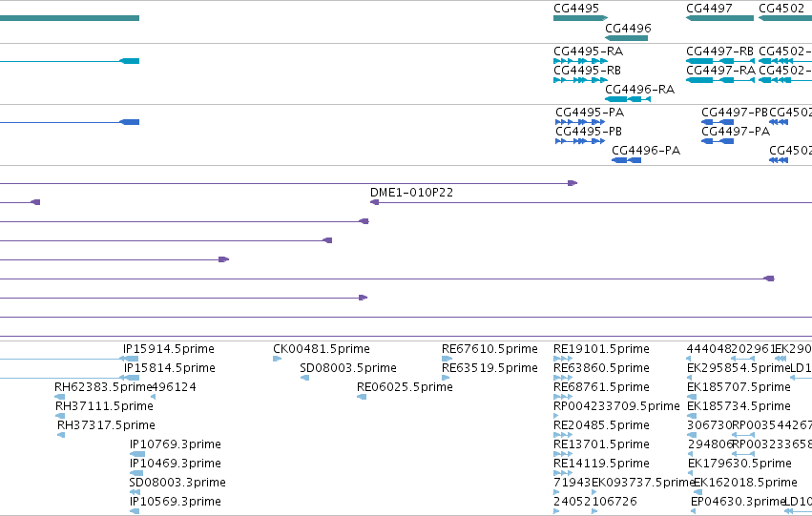Viewport: 812px width, 516px height.
Task: Click the SD08003.5prime EST label
Action: click(x=348, y=368)
